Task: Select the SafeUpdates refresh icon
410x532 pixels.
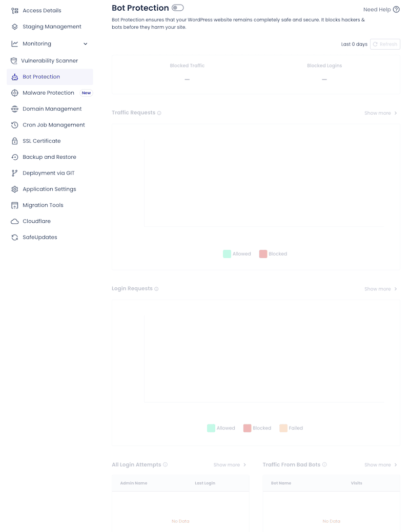Action: click(x=15, y=237)
